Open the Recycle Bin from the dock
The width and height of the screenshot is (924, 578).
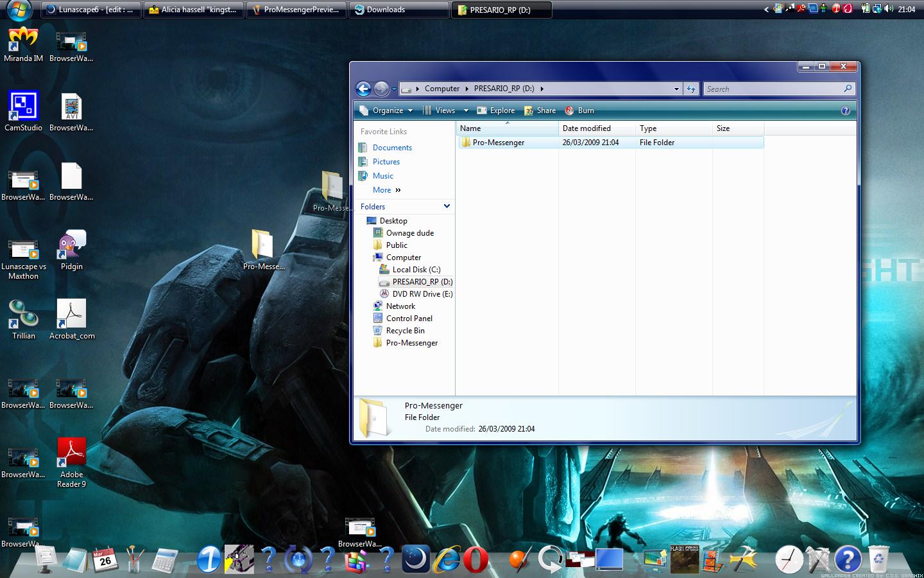(878, 559)
